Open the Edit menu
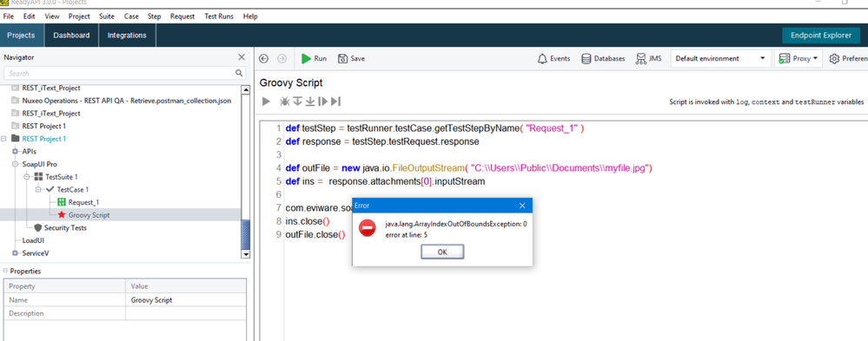 (x=30, y=16)
